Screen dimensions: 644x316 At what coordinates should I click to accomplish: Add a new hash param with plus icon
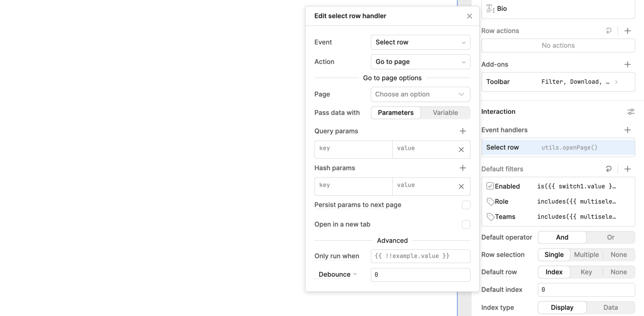(x=463, y=168)
